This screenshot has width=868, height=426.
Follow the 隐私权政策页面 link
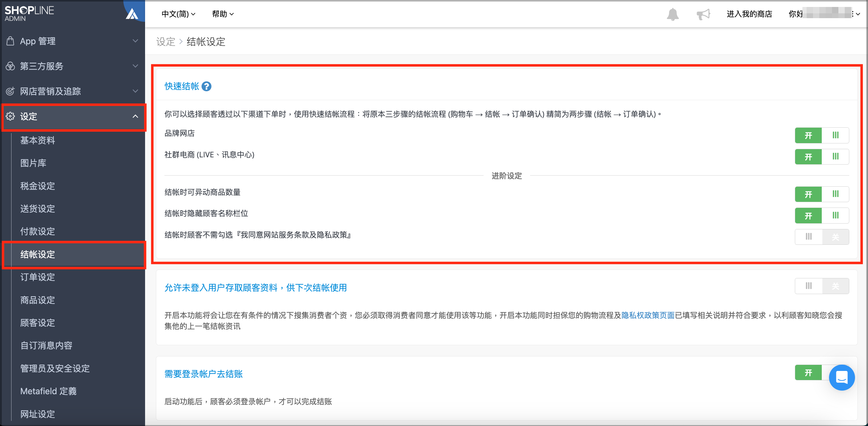pos(648,315)
